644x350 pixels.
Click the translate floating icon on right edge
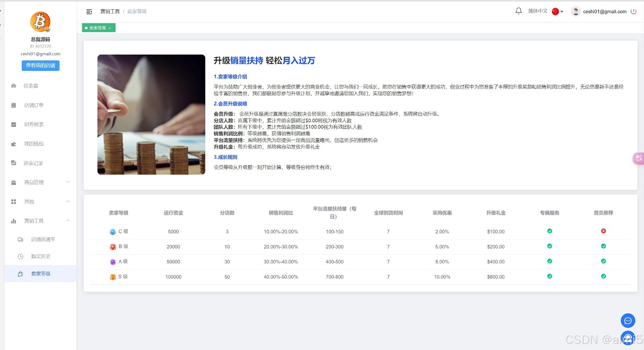639,158
